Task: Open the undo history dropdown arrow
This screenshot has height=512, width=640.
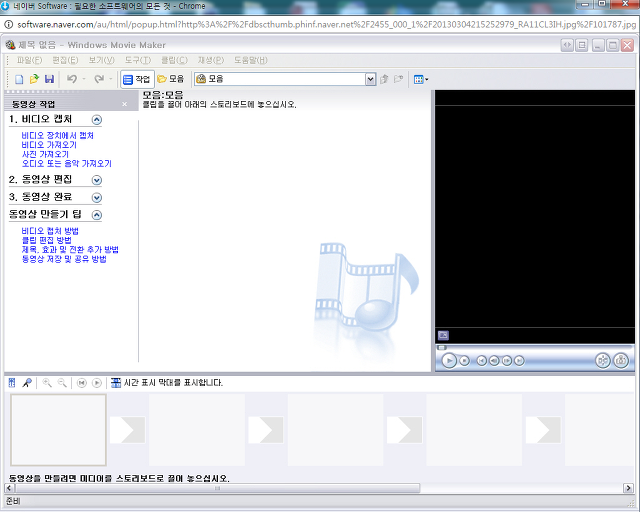Action: point(84,79)
